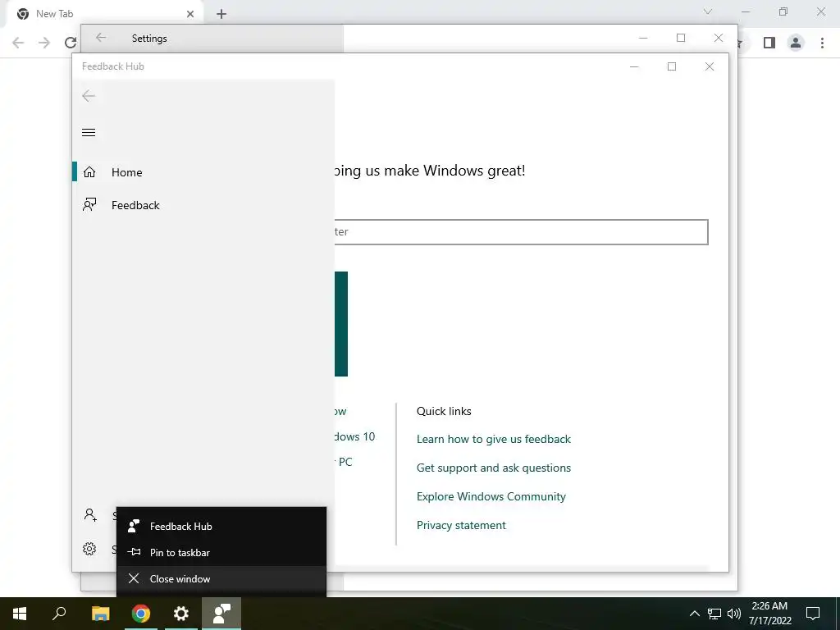
Task: Click the teal tile in Feedback Hub
Action: [x=341, y=323]
